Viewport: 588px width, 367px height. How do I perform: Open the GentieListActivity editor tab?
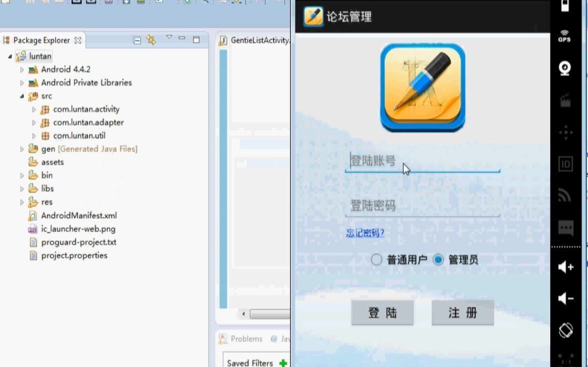click(255, 40)
